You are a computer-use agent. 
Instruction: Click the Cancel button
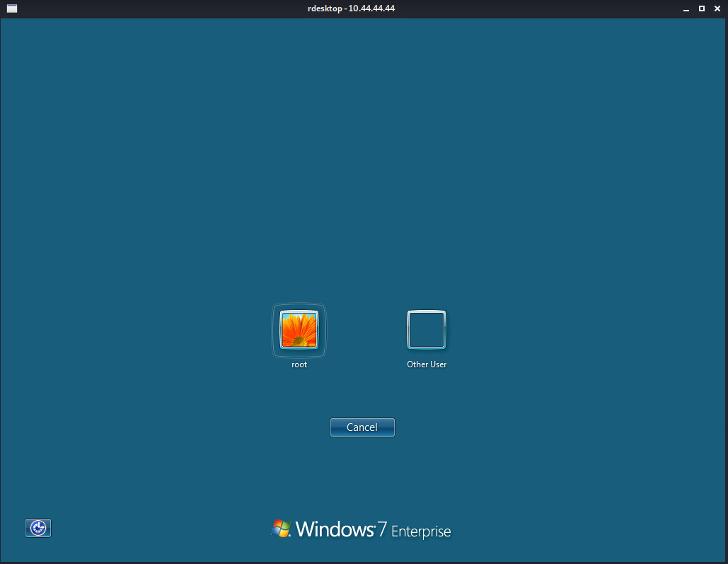(x=362, y=427)
